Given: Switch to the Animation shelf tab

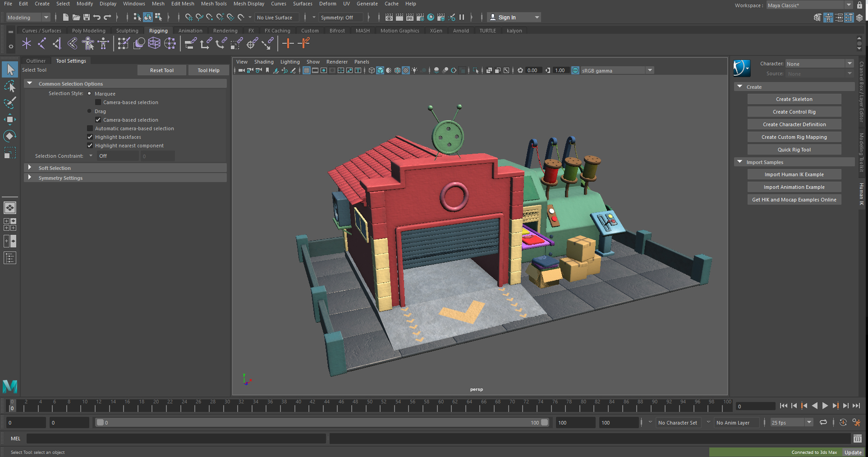Looking at the screenshot, I should click(190, 30).
